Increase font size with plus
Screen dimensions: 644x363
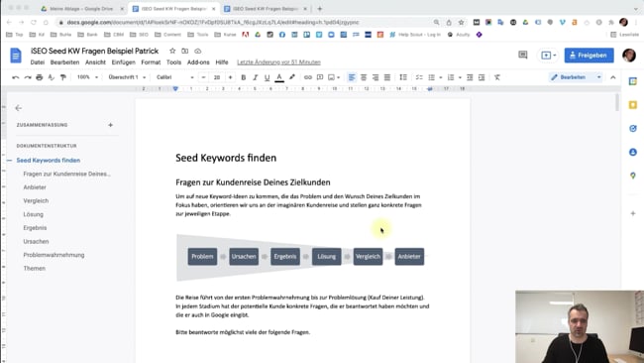click(230, 77)
